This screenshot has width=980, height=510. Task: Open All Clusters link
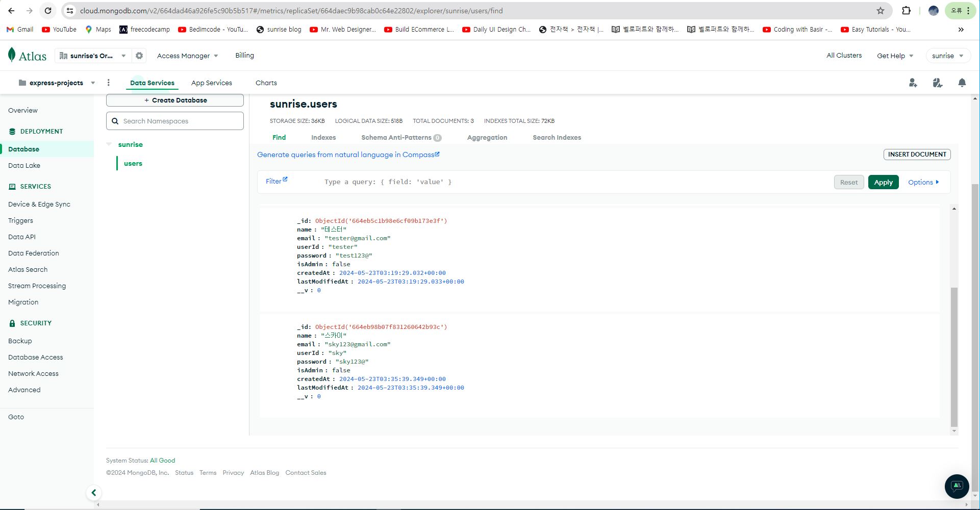pos(844,55)
